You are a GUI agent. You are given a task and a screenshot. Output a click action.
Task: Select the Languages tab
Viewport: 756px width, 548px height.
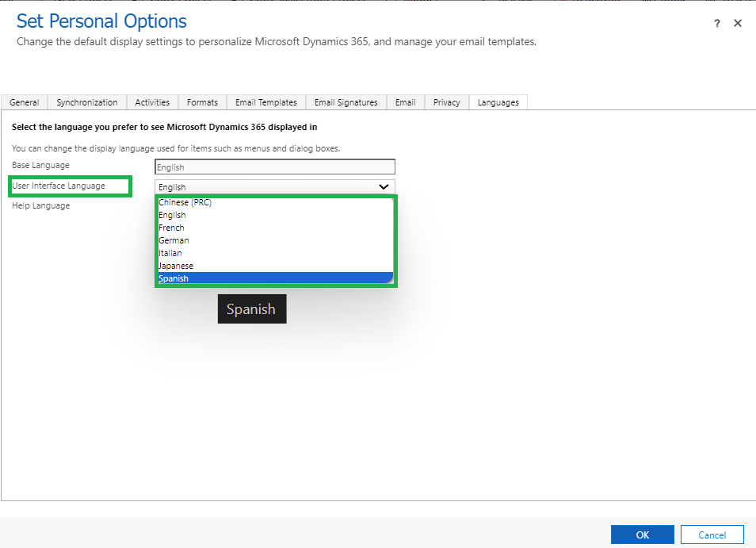click(x=498, y=102)
